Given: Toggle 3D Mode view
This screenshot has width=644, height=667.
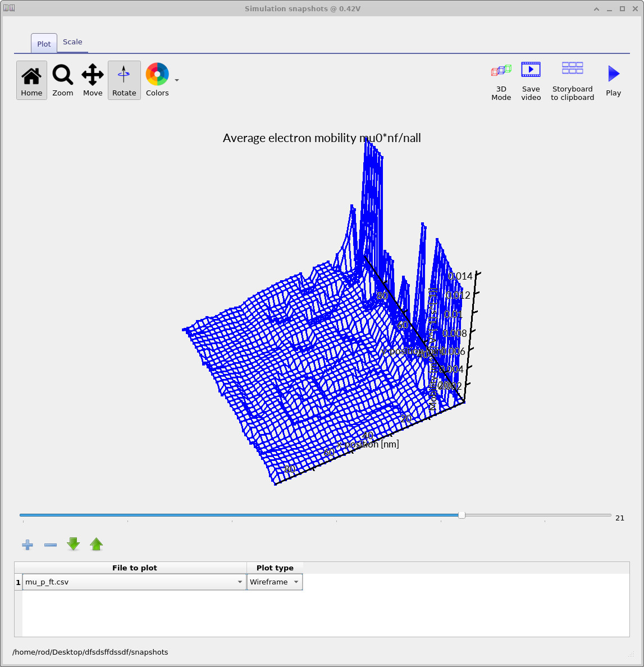Looking at the screenshot, I should pyautogui.click(x=501, y=81).
